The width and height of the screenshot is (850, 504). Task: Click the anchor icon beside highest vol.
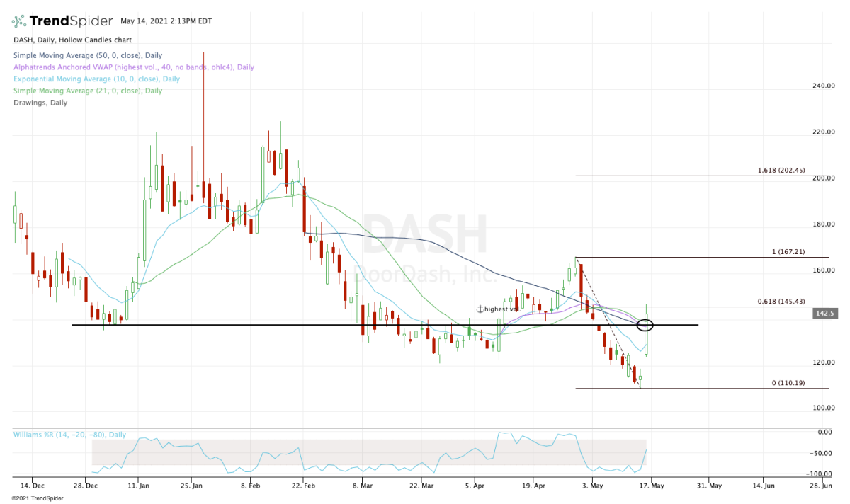pyautogui.click(x=480, y=309)
